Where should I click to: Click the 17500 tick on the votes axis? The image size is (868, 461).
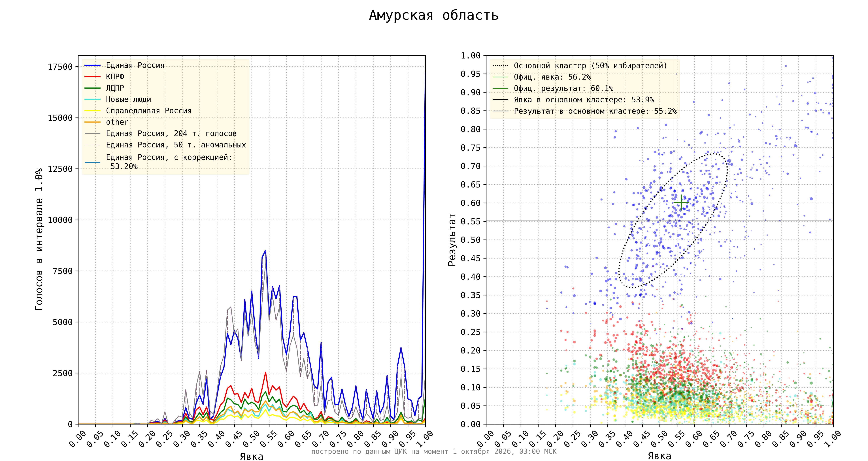pyautogui.click(x=60, y=67)
